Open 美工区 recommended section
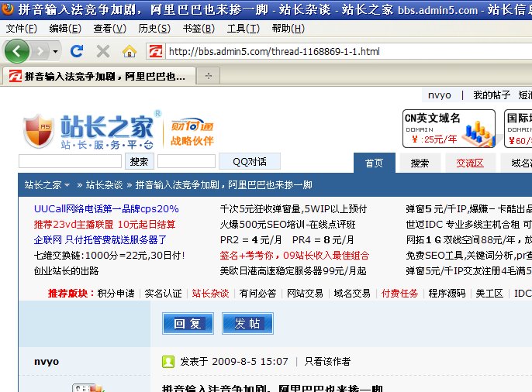This screenshot has width=532, height=392. [489, 293]
